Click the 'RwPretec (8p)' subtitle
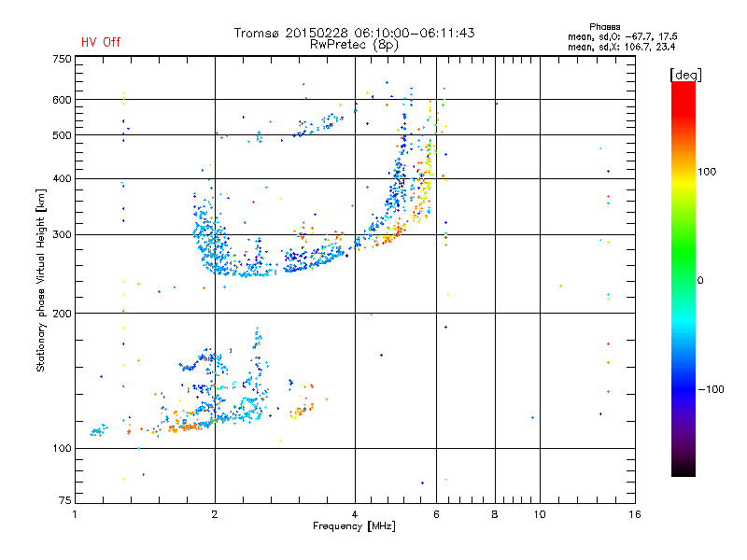The image size is (747, 560). tap(354, 45)
